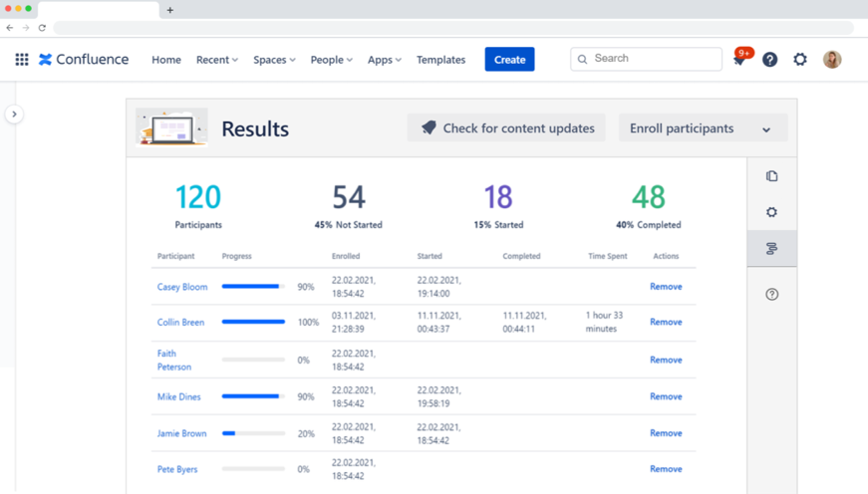The height and width of the screenshot is (494, 868).
Task: Expand the left sidebar with arrow
Action: (x=14, y=115)
